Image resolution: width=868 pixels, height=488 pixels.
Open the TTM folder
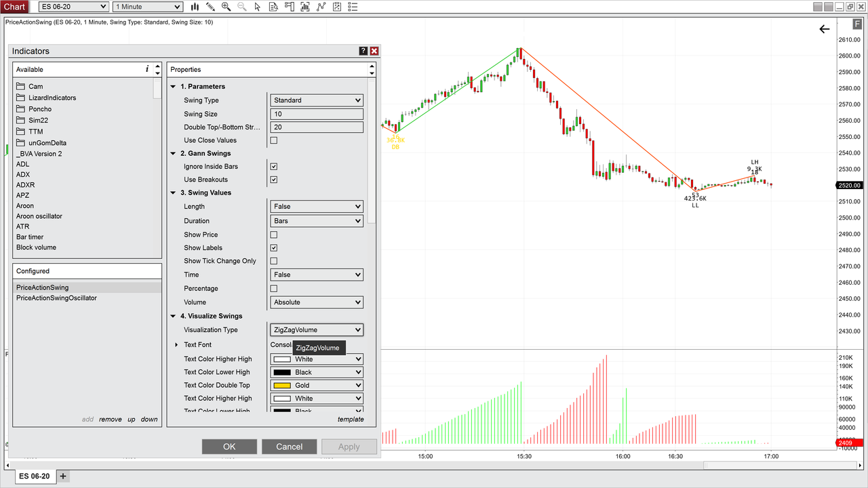tap(35, 131)
